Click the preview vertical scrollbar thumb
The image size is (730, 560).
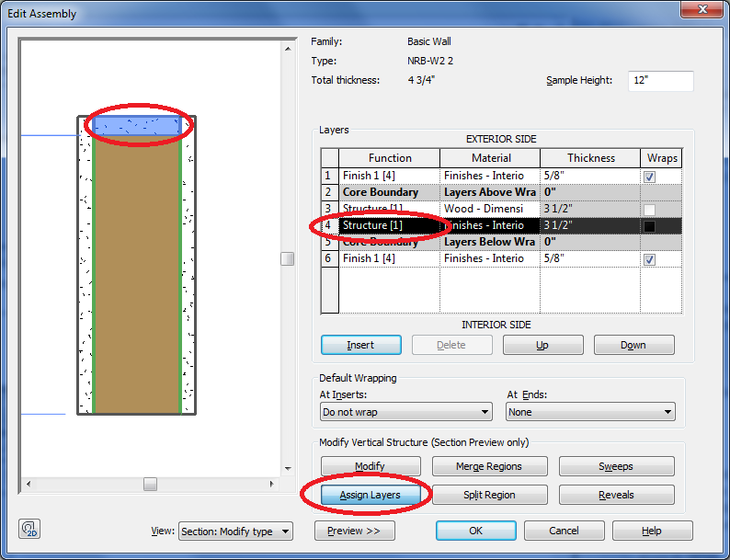point(288,258)
